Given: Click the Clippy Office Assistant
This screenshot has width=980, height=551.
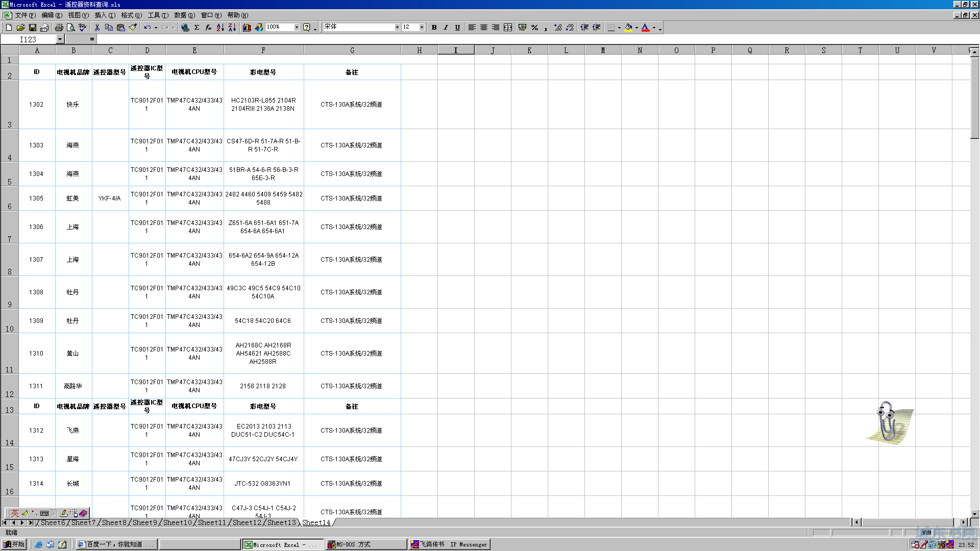Looking at the screenshot, I should [x=890, y=422].
